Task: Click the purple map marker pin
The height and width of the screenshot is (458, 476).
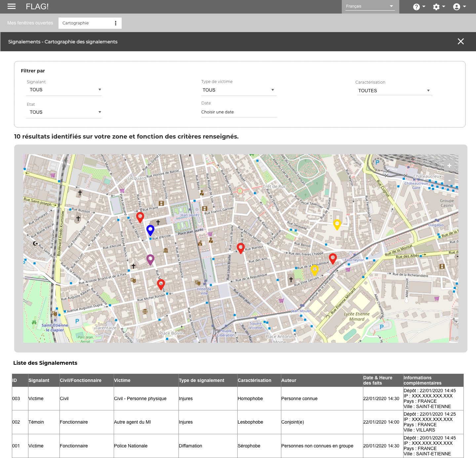Action: tap(150, 259)
